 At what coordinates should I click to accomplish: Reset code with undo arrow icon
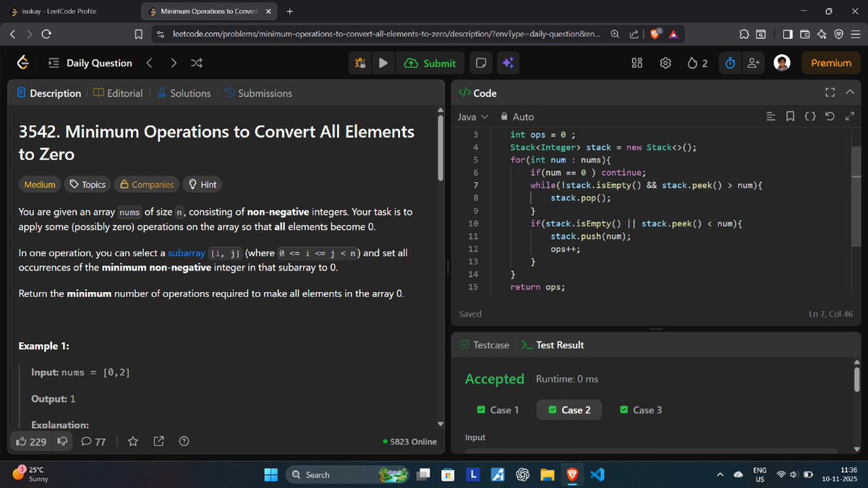point(830,116)
